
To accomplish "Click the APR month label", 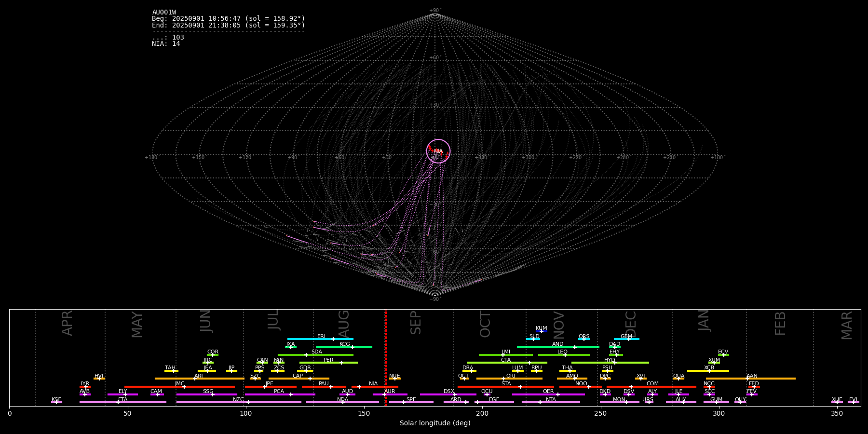I will (67, 323).
